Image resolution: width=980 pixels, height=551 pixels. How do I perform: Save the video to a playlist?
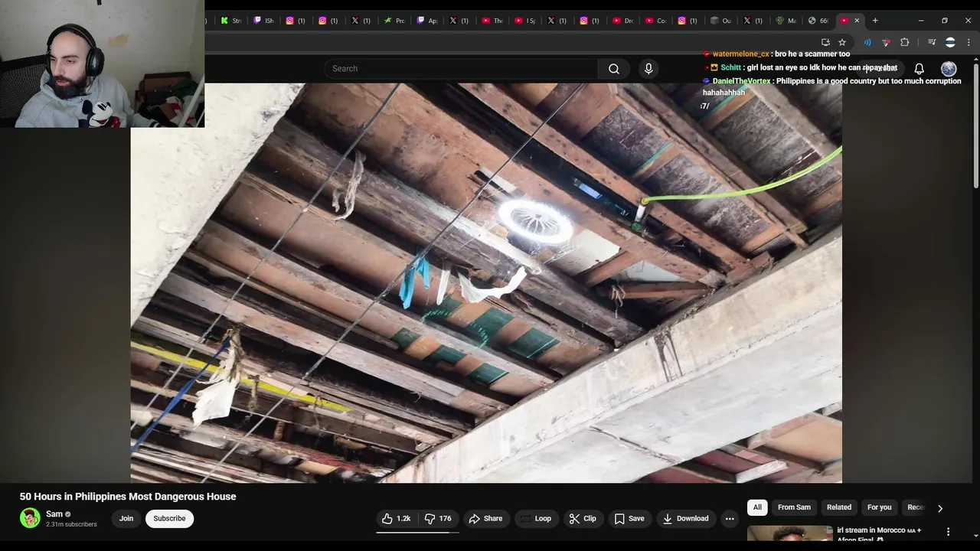tap(629, 519)
